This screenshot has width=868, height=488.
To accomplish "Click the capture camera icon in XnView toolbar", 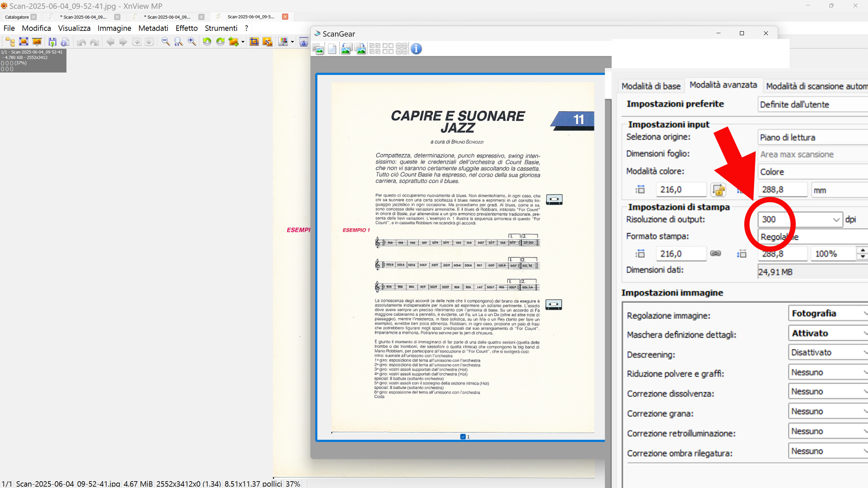I will 304,42.
